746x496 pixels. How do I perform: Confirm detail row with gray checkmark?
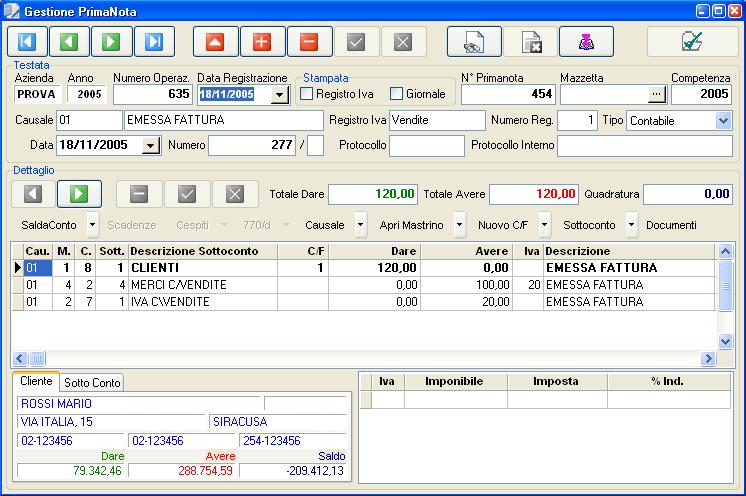point(187,194)
